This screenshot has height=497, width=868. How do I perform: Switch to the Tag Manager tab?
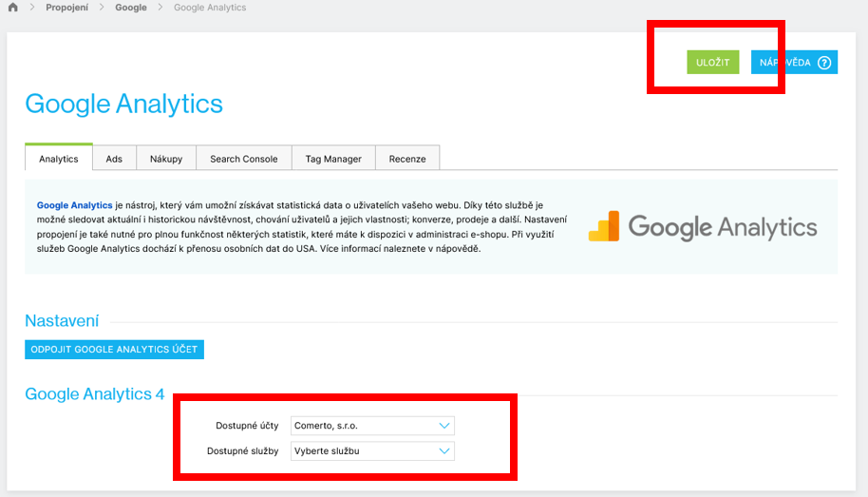pyautogui.click(x=333, y=159)
